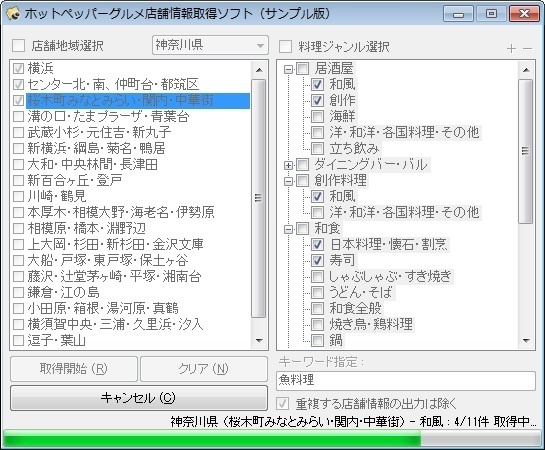
Task: Check the 溝の口・たまプラーザ・青葉台 checkbox
Action: 18,116
